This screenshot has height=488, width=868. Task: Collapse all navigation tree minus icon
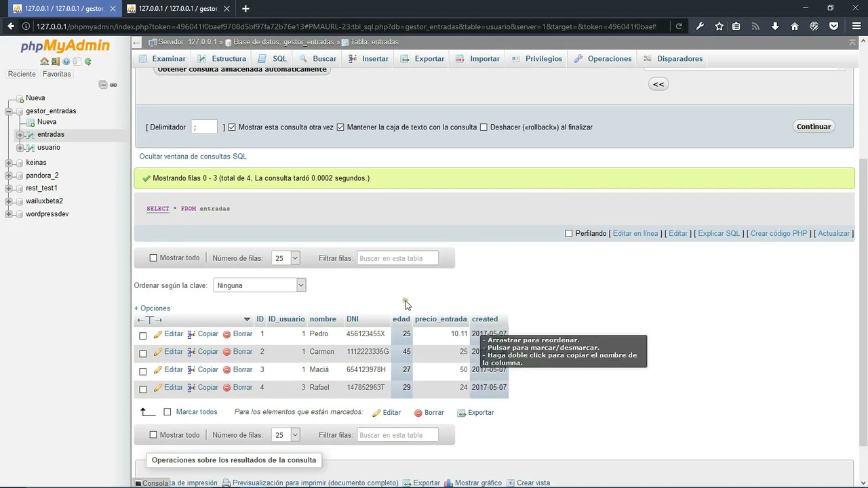[x=103, y=85]
